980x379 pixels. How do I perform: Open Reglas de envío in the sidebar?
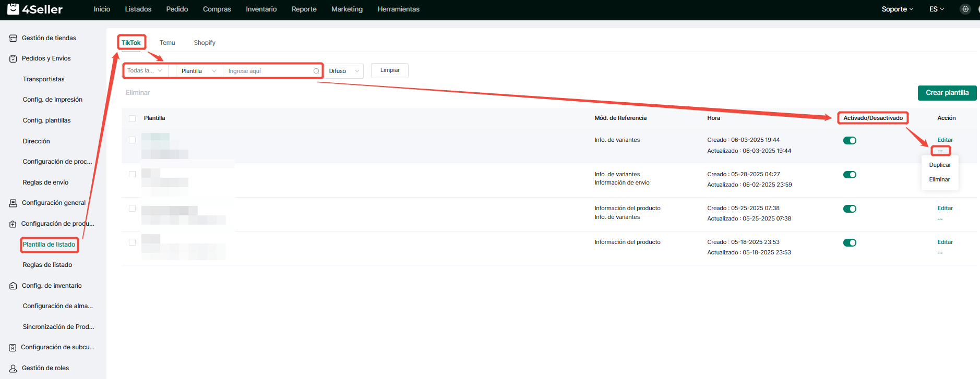click(x=45, y=182)
